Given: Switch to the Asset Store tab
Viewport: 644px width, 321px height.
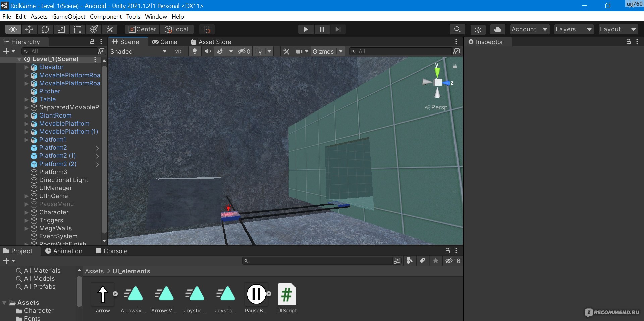Looking at the screenshot, I should click(211, 42).
